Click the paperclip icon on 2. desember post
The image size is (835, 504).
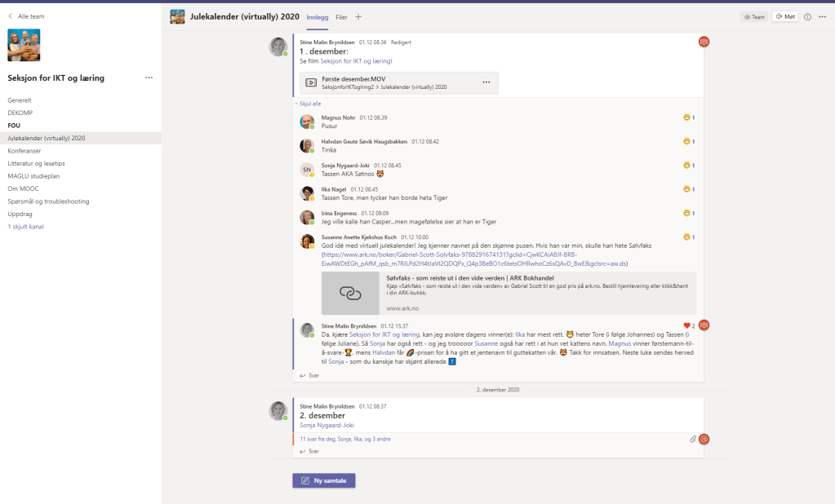point(693,439)
